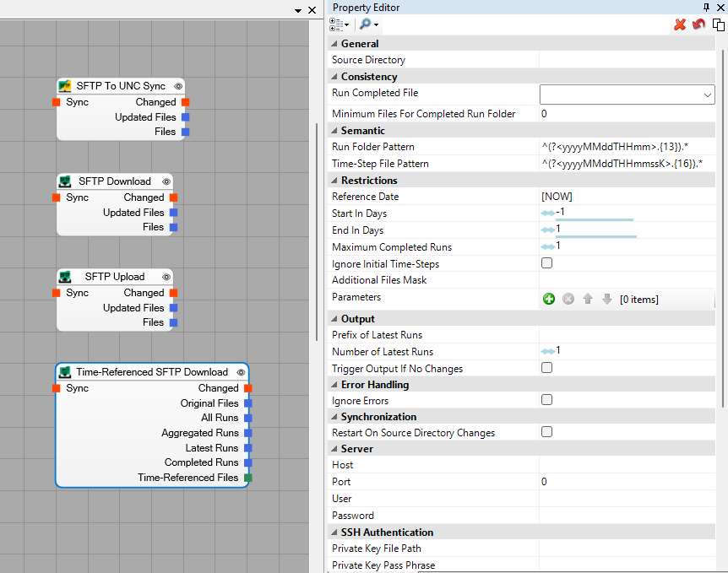Collapse the General section
The image size is (728, 573).
click(x=334, y=44)
